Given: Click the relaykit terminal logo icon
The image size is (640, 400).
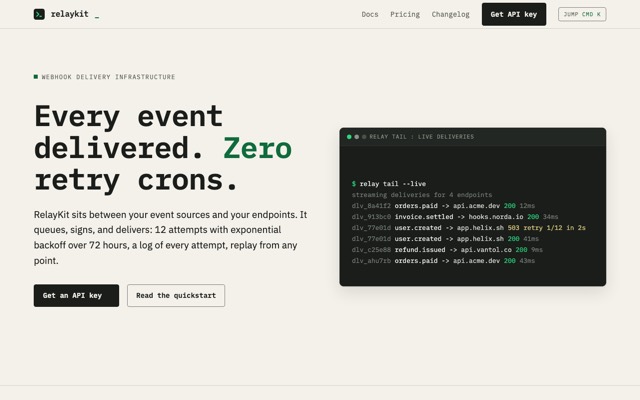Looking at the screenshot, I should tap(39, 14).
